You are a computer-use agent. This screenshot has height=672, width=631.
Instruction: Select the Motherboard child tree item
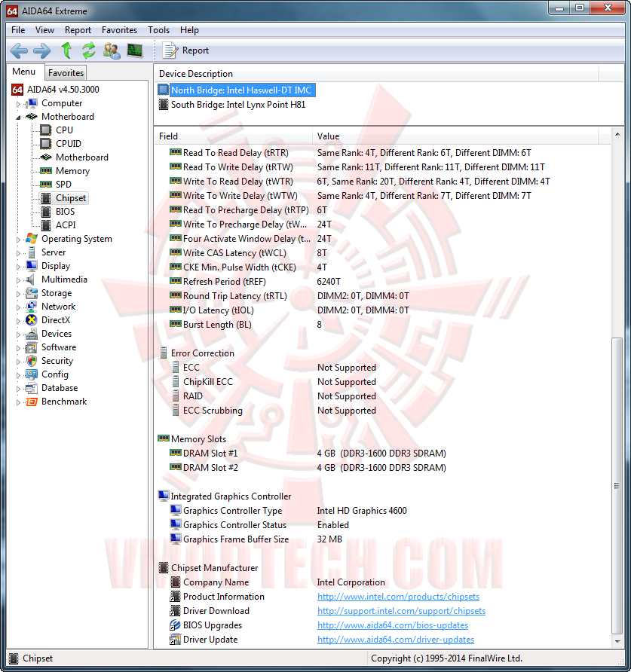tap(75, 157)
